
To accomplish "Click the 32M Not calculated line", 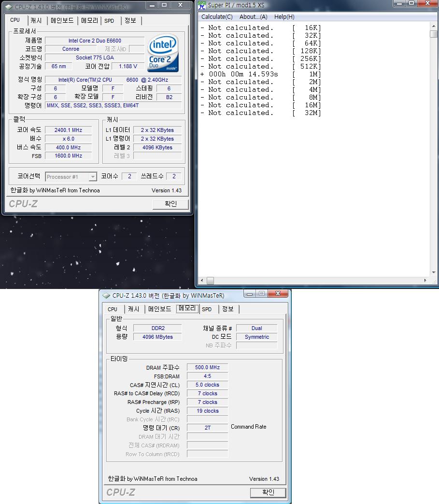I will (x=260, y=113).
